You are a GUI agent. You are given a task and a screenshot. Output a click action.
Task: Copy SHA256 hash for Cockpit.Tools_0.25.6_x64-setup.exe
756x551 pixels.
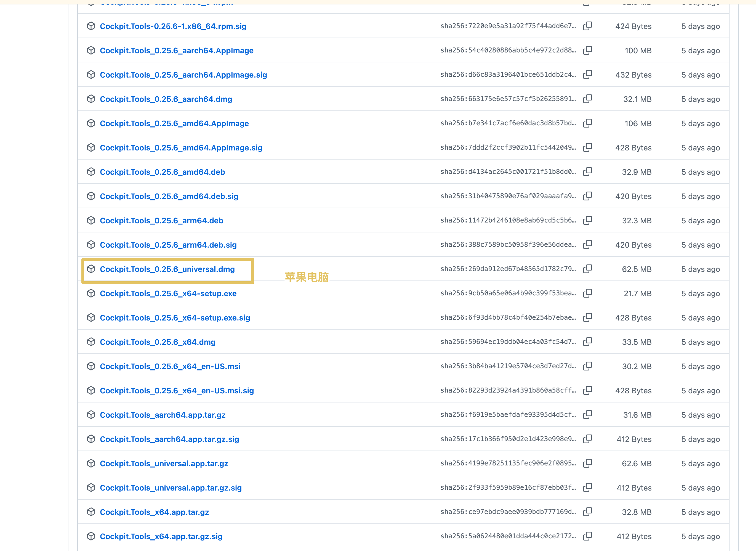[x=588, y=293]
